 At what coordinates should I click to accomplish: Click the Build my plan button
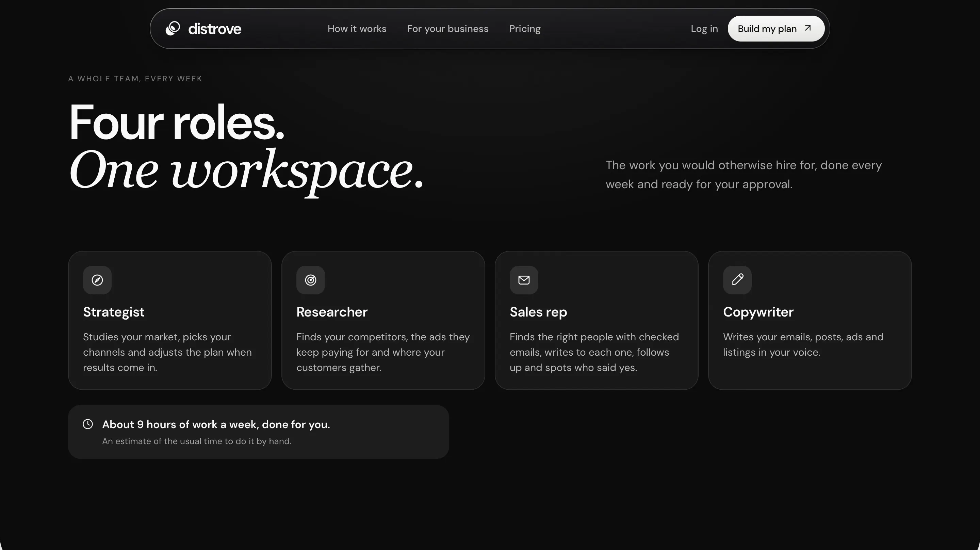click(x=776, y=29)
